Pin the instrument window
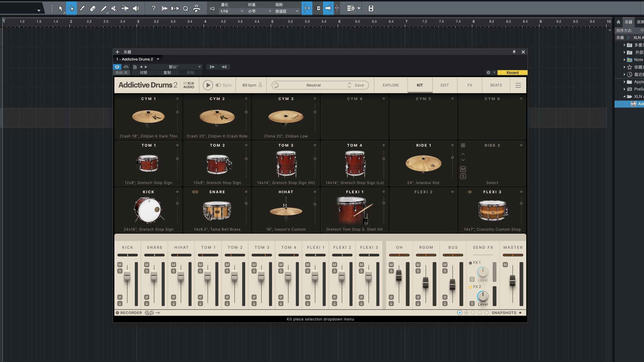Image resolution: width=644 pixels, height=362 pixels. pos(514,52)
